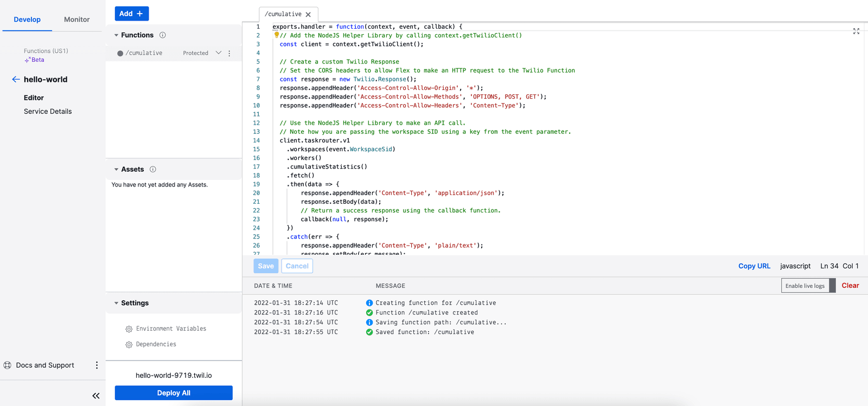Viewport: 868px width, 406px height.
Task: Open Docs and Support more options
Action: [x=97, y=365]
